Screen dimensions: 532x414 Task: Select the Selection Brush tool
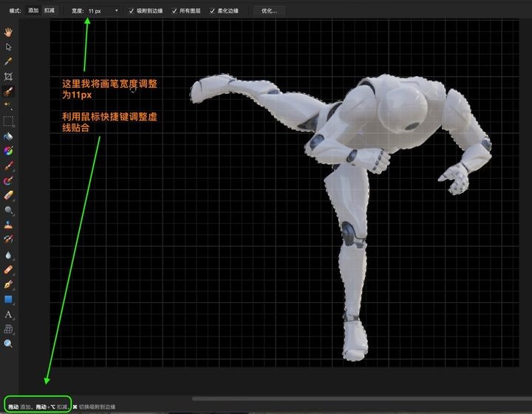[9, 92]
